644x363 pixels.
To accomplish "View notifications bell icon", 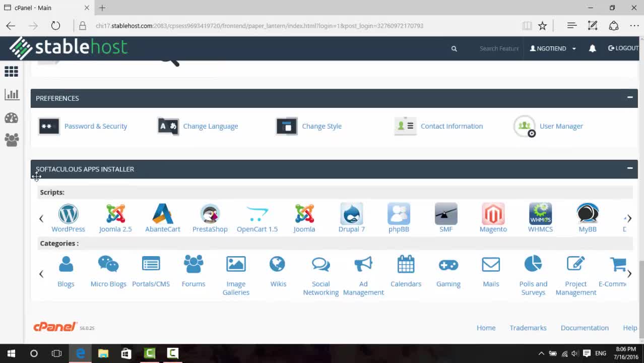I will point(593,48).
